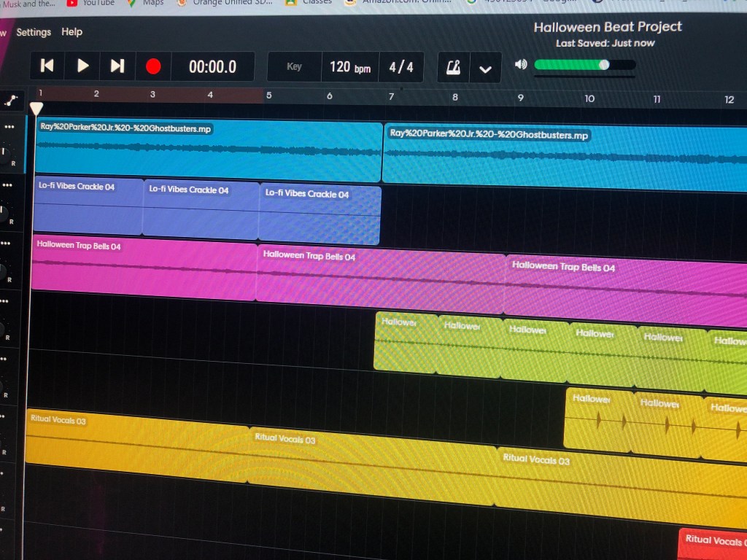
Task: Toggle the metronome icon
Action: [x=453, y=69]
